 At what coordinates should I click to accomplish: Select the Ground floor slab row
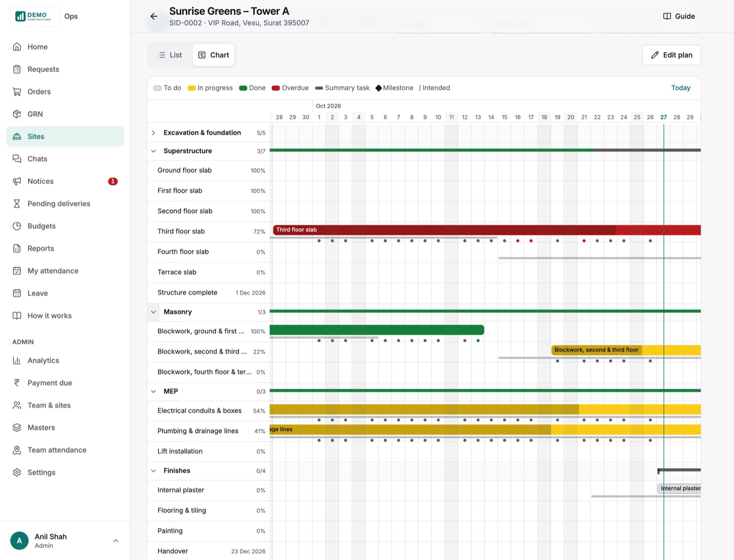tap(209, 170)
